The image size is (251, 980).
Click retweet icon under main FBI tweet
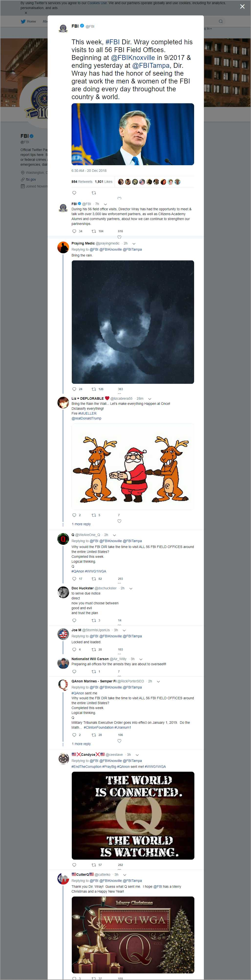coord(94,193)
